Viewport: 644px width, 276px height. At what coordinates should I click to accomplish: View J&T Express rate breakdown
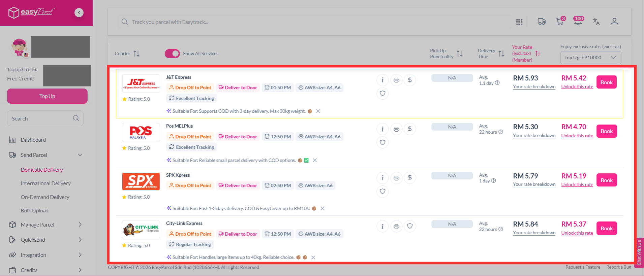[x=534, y=87]
